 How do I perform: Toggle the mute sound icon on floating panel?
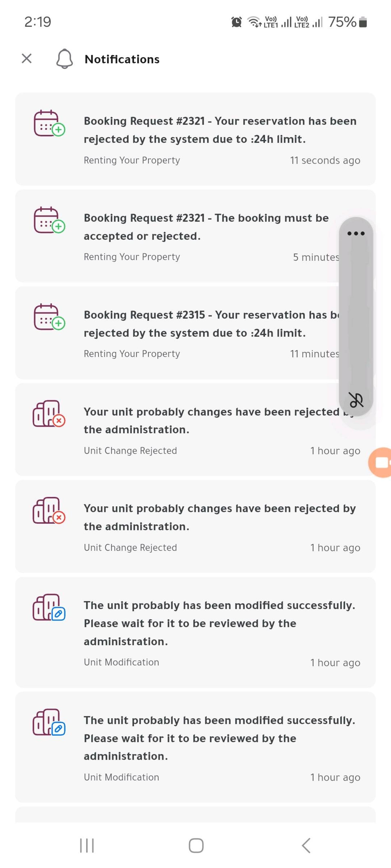tap(356, 400)
